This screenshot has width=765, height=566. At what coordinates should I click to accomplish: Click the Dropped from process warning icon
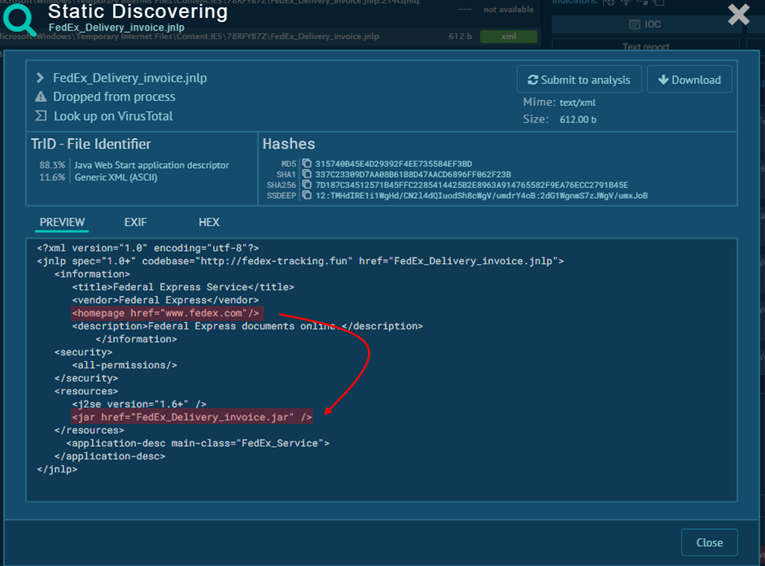40,97
